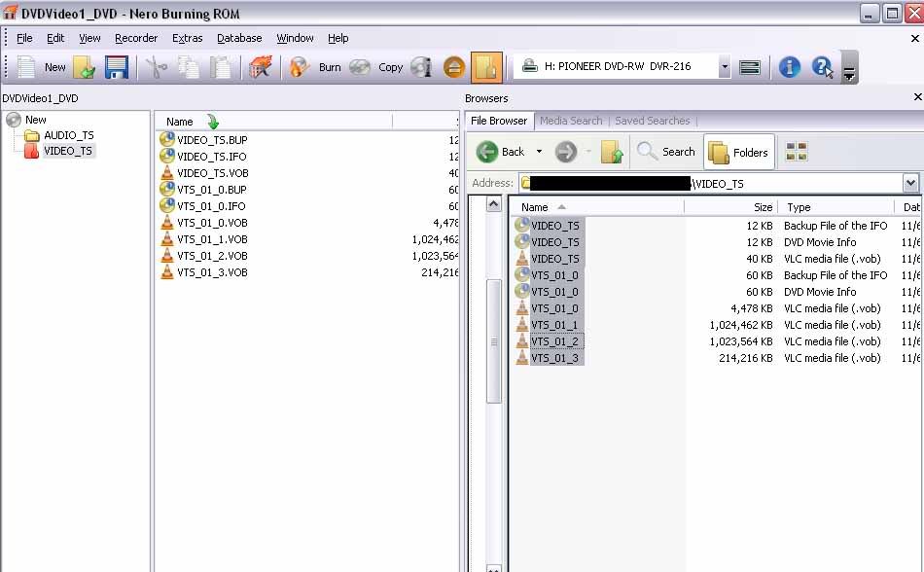Click the Cut scissors icon

click(157, 67)
